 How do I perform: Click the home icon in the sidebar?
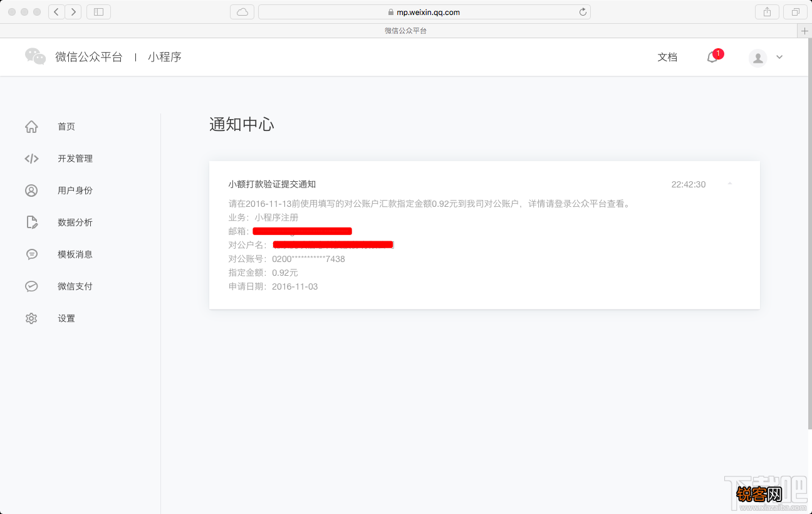(31, 127)
